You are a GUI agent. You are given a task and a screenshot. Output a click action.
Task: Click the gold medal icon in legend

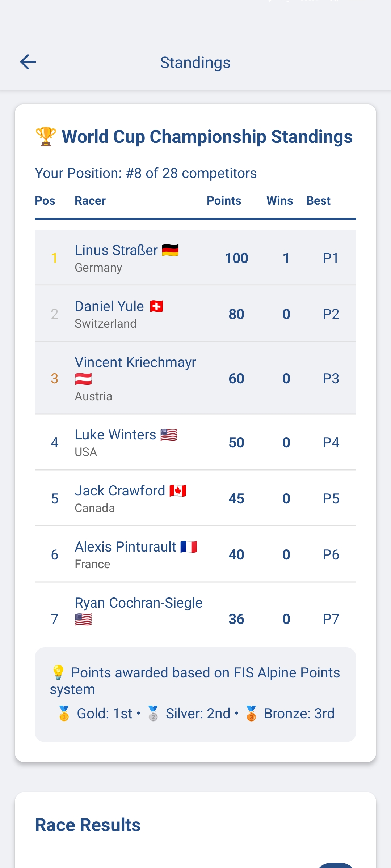[x=64, y=714]
